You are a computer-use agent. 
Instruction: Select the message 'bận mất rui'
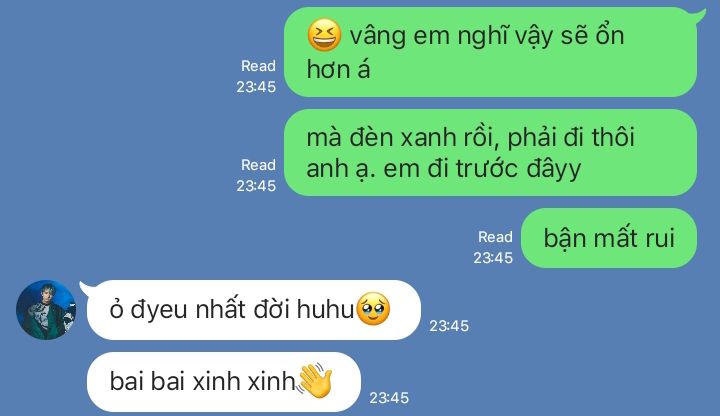click(609, 238)
